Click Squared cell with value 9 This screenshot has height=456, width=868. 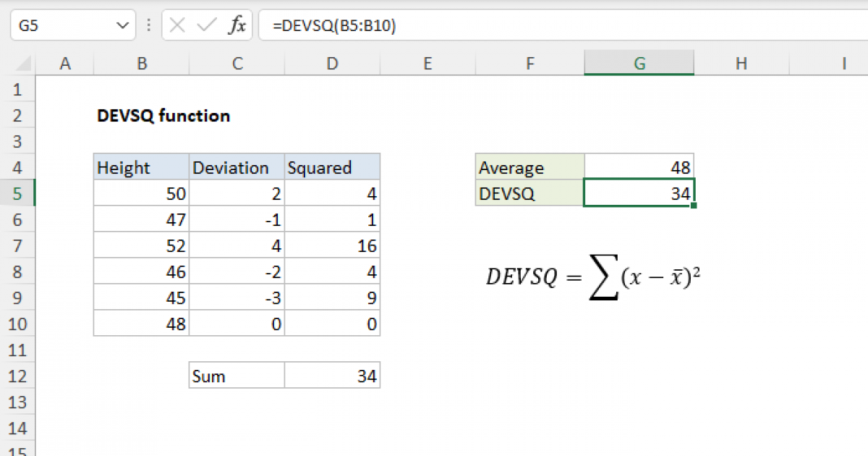[x=332, y=298]
